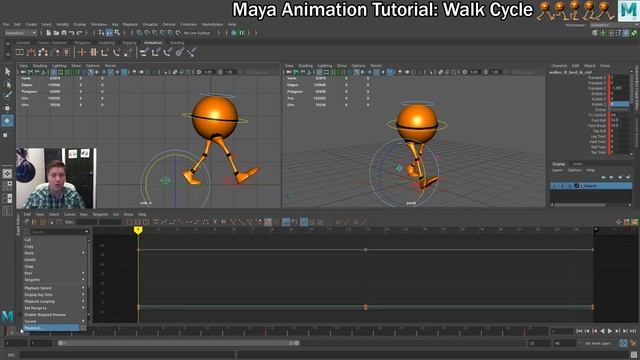
Task: Pick the Paint Selection tool
Action: click(x=7, y=96)
